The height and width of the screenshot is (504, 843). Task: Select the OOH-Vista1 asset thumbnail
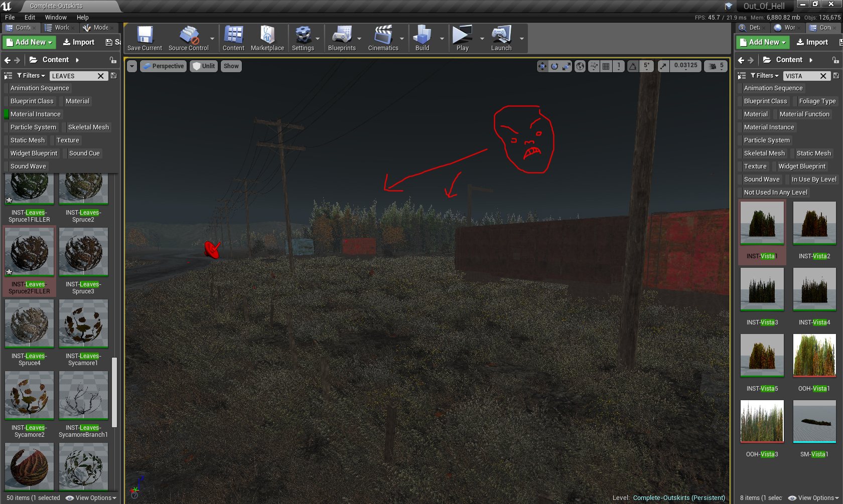tap(814, 355)
